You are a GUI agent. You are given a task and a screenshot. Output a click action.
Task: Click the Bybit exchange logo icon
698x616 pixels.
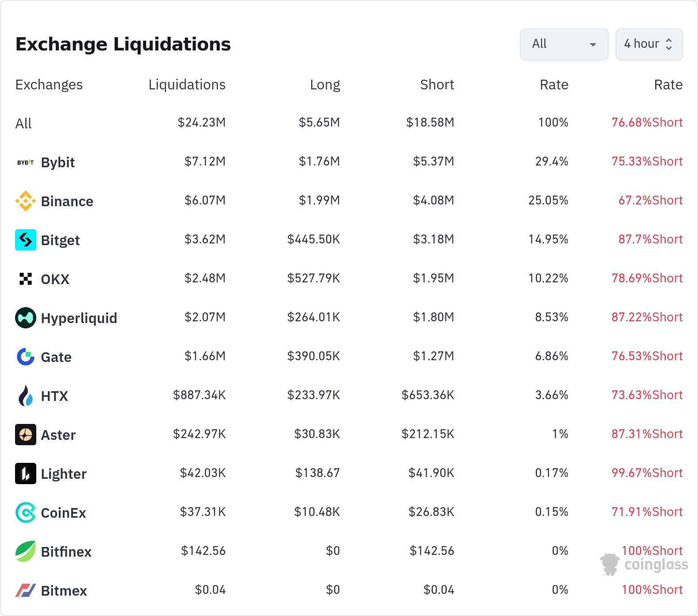click(26, 162)
